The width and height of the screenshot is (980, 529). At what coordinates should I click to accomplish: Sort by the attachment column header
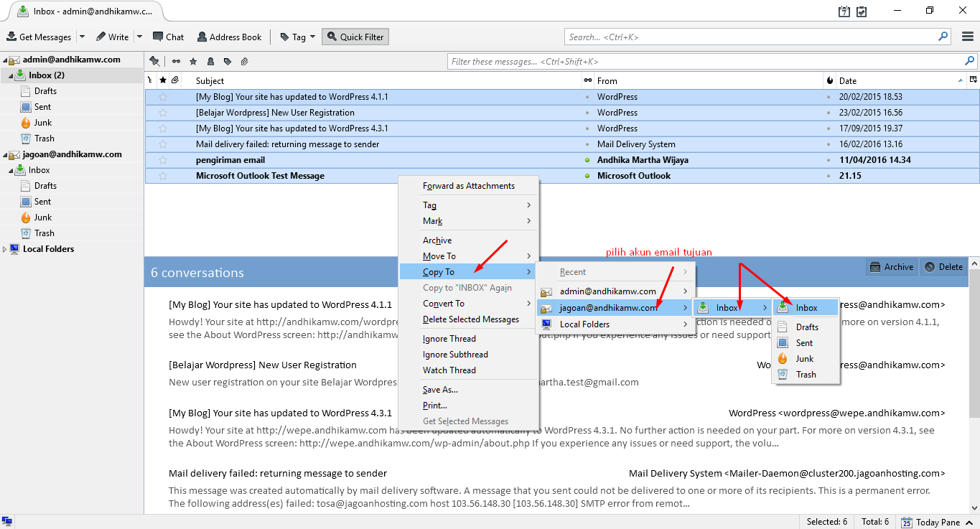point(175,80)
